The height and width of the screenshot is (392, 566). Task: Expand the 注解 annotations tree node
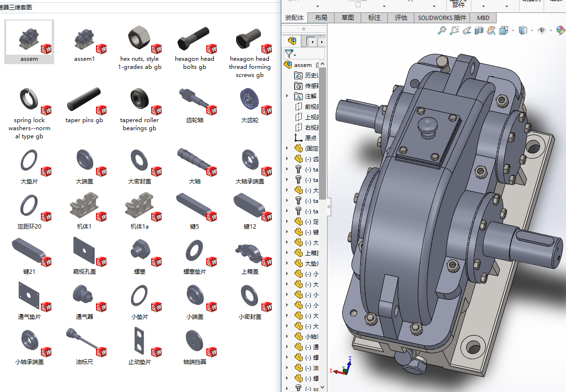[287, 96]
